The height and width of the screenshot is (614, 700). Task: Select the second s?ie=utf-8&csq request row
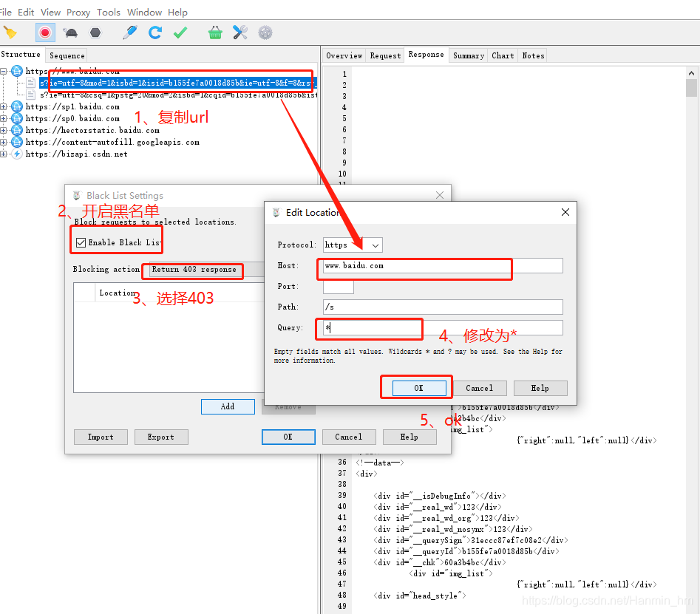point(179,95)
